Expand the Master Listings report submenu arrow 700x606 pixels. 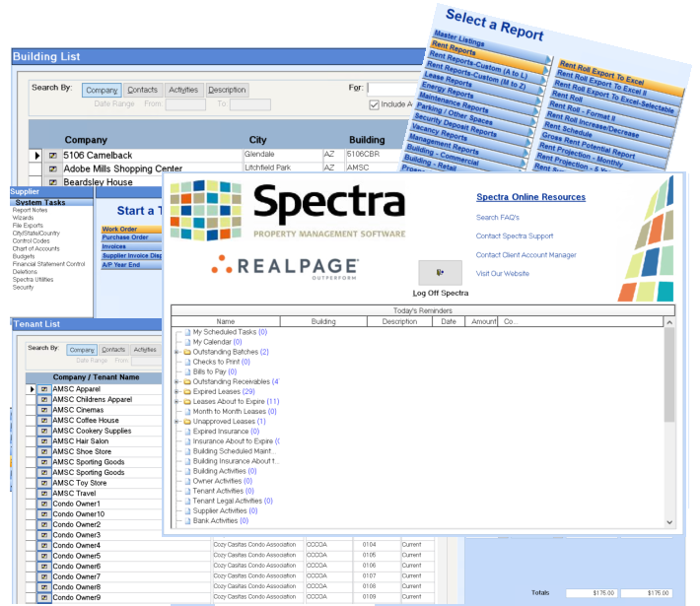(548, 59)
